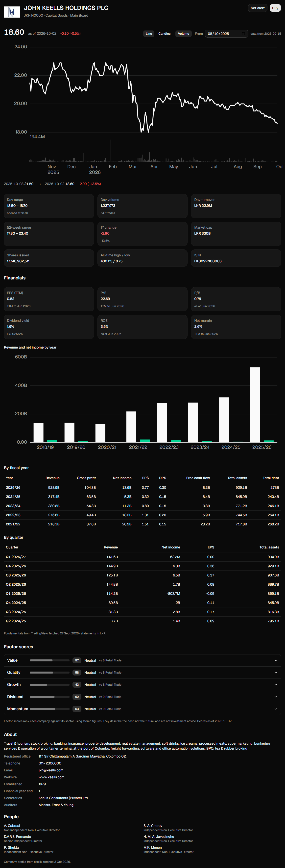Click the 2025/26 fiscal year row label
The height and width of the screenshot is (868, 285).
coord(13,488)
